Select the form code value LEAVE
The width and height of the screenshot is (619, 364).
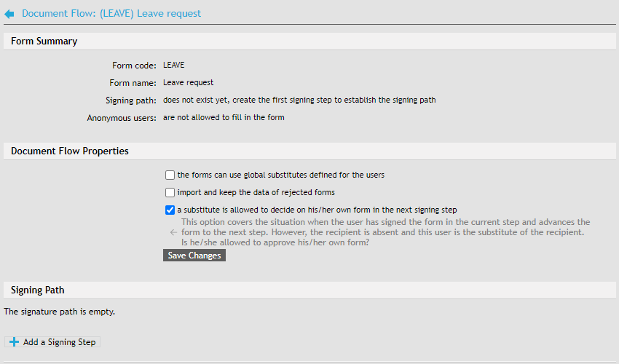174,66
